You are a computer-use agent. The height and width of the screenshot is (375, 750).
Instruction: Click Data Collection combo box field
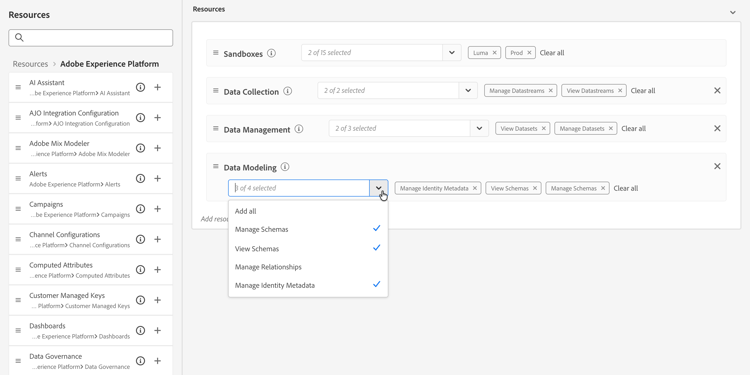[x=388, y=90]
